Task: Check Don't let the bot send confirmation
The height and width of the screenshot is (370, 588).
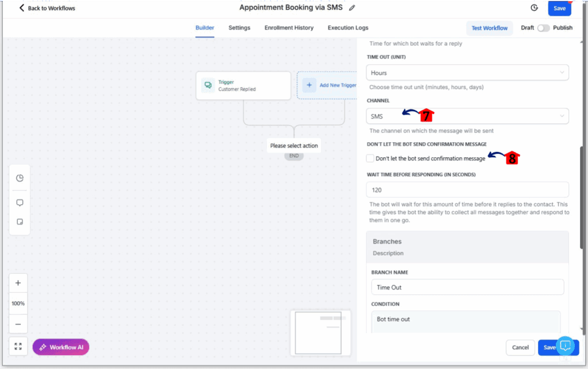Action: (x=370, y=158)
